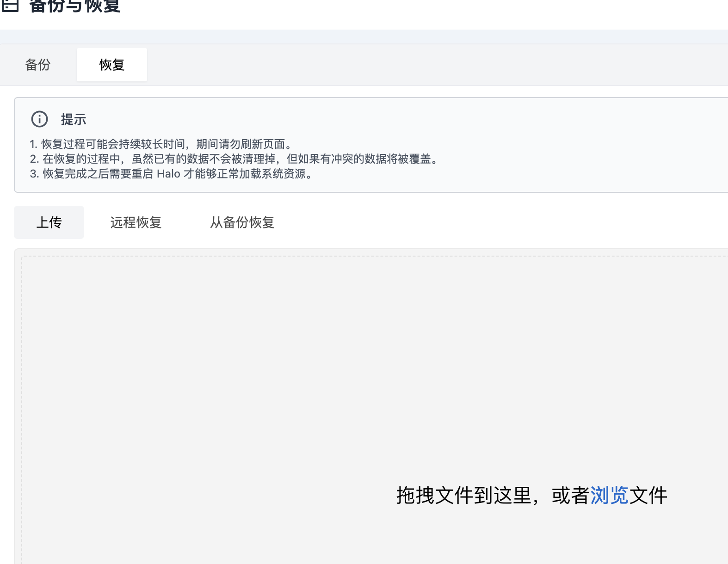Click the third hint about restarting Halo

pos(172,174)
